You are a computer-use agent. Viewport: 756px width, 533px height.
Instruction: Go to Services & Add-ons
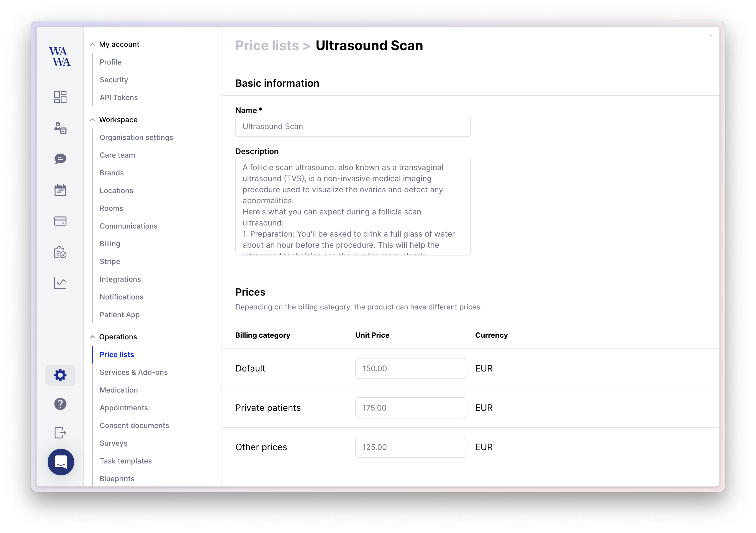pyautogui.click(x=133, y=372)
